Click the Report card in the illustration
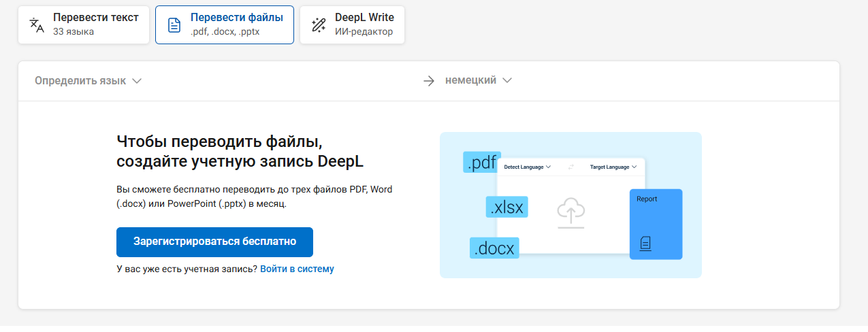Viewport: 868px width, 332px height. click(x=656, y=224)
